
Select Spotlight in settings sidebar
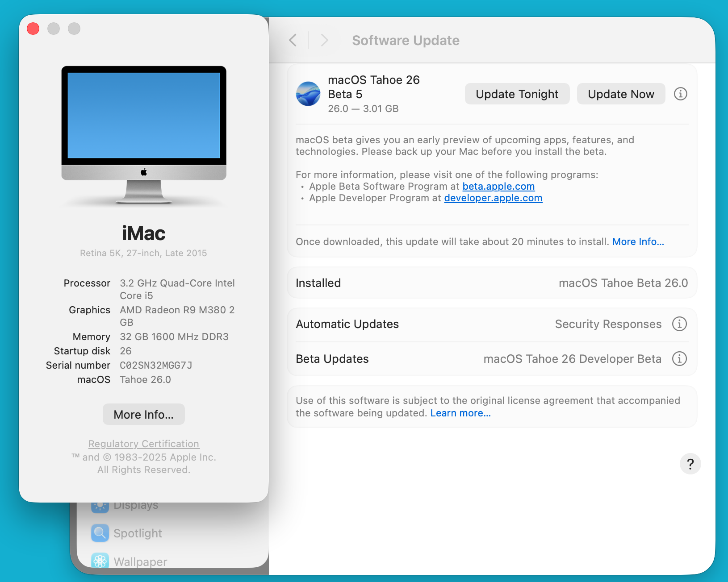point(138,533)
